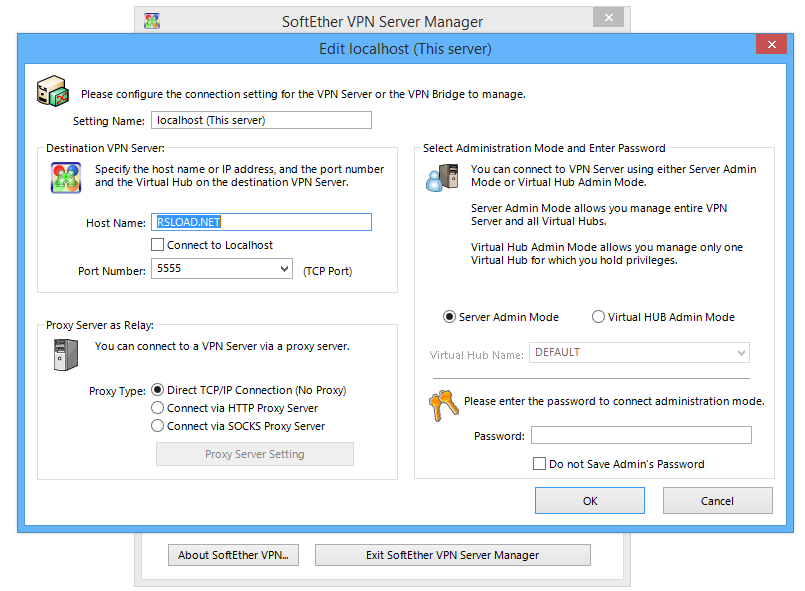Open Proxy Server Setting

255,454
